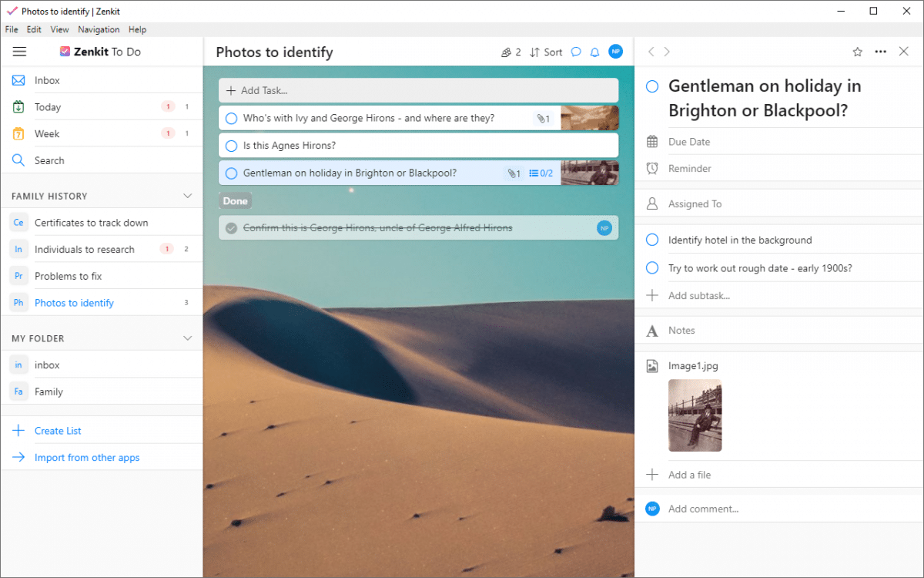
Task: Click Add subtask...
Action: [699, 296]
